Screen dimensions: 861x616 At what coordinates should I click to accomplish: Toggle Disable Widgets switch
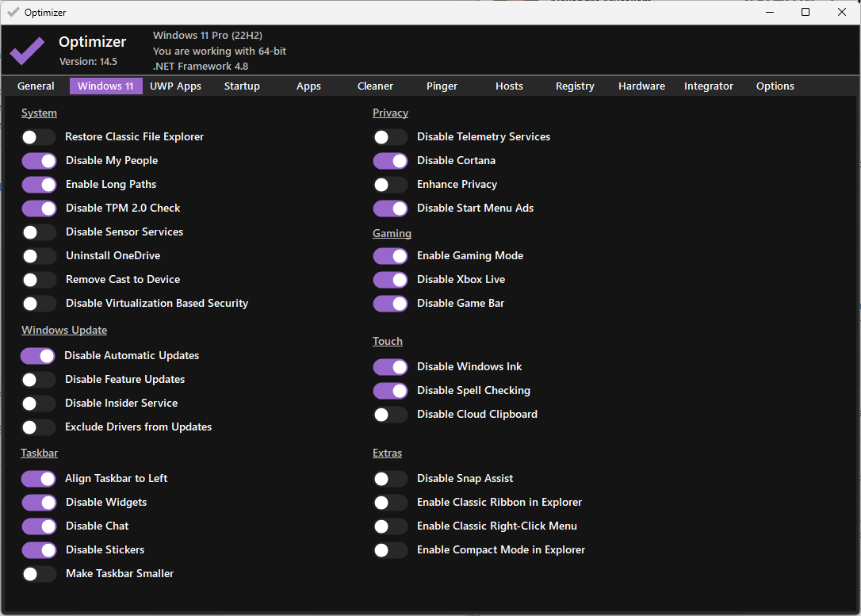(39, 503)
